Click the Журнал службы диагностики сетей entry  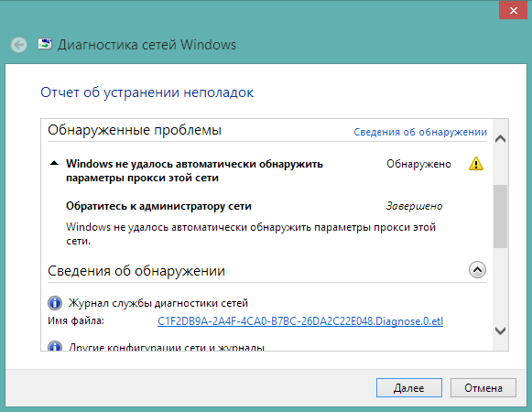pyautogui.click(x=158, y=303)
